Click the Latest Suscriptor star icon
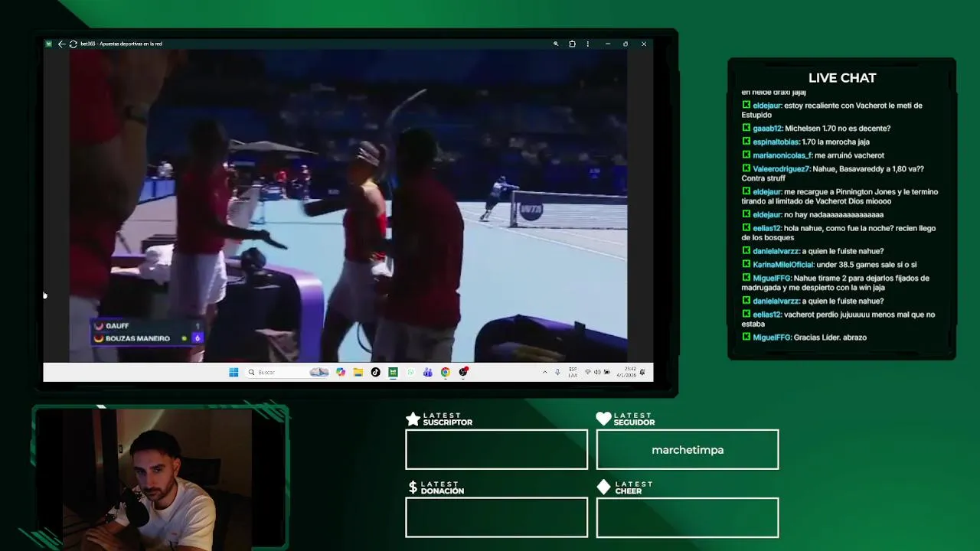 tap(413, 419)
